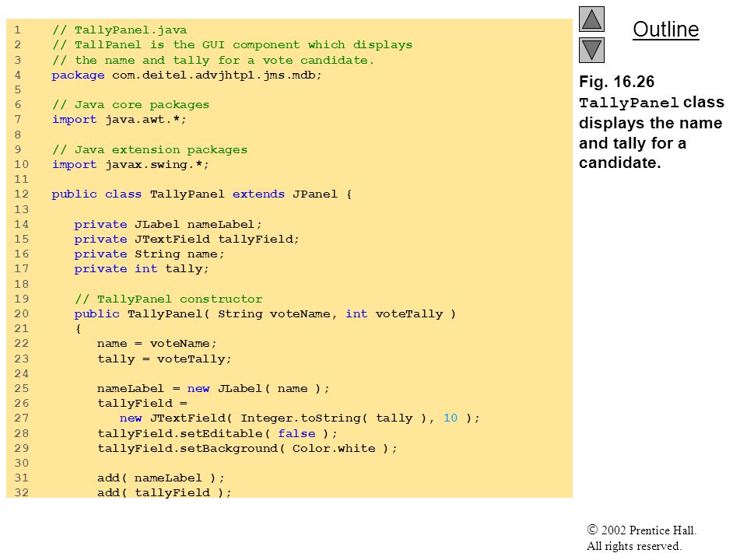747x560 pixels.
Task: Click the package com.deitel.advjhtp1.jms.mdb line
Action: click(x=187, y=75)
